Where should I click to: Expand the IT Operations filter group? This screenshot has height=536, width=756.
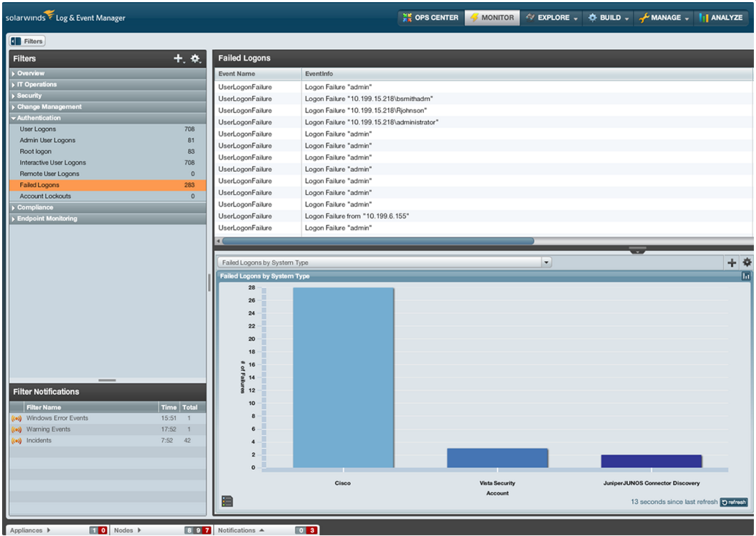[x=107, y=84]
